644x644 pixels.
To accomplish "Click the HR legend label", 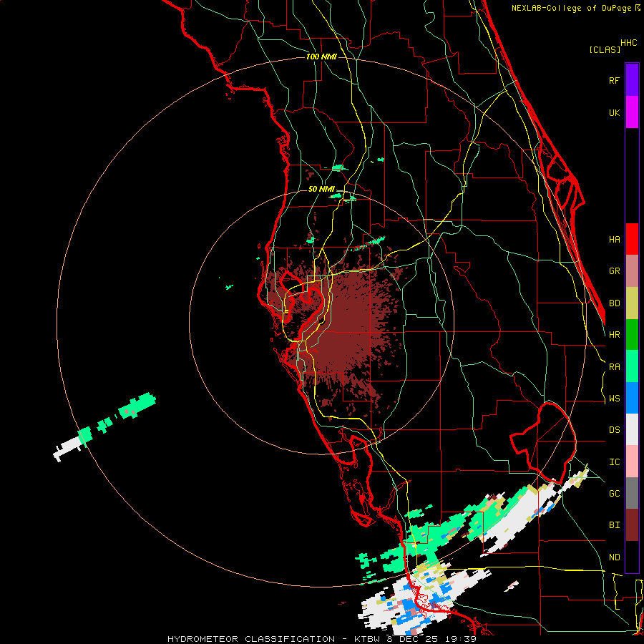I will 615,335.
